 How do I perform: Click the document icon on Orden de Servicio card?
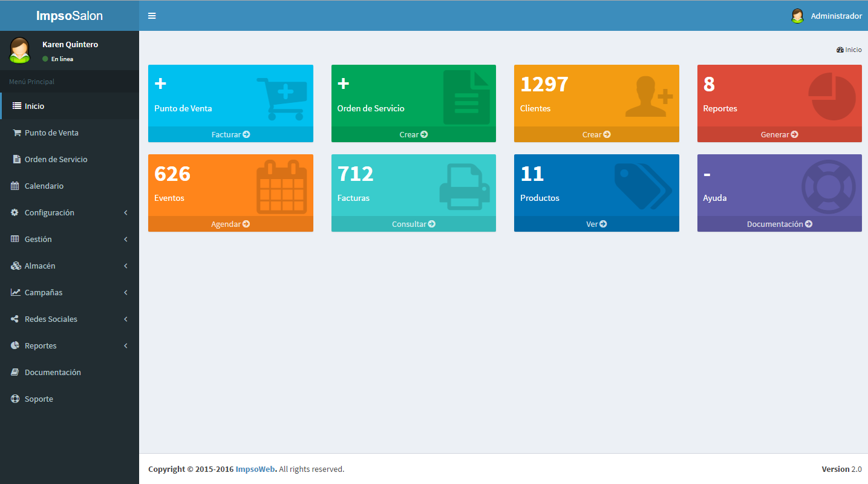pyautogui.click(x=466, y=97)
